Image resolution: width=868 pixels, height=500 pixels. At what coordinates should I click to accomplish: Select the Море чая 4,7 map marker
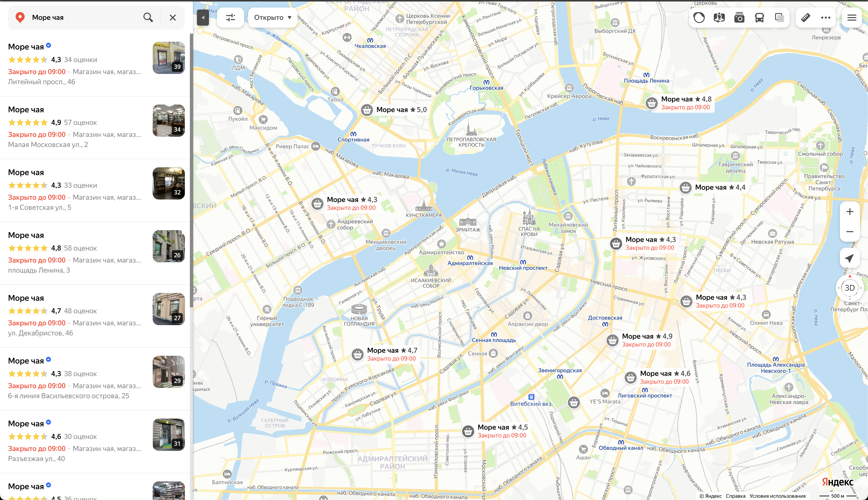click(x=358, y=354)
